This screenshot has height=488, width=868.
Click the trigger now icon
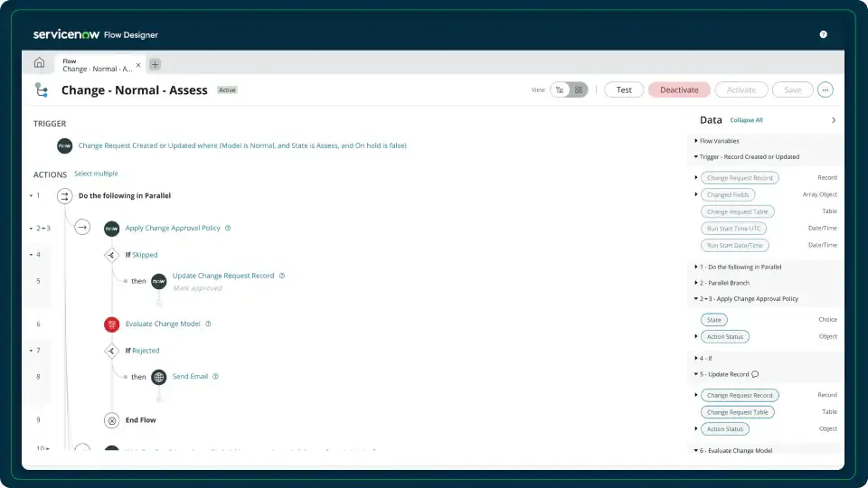point(65,146)
